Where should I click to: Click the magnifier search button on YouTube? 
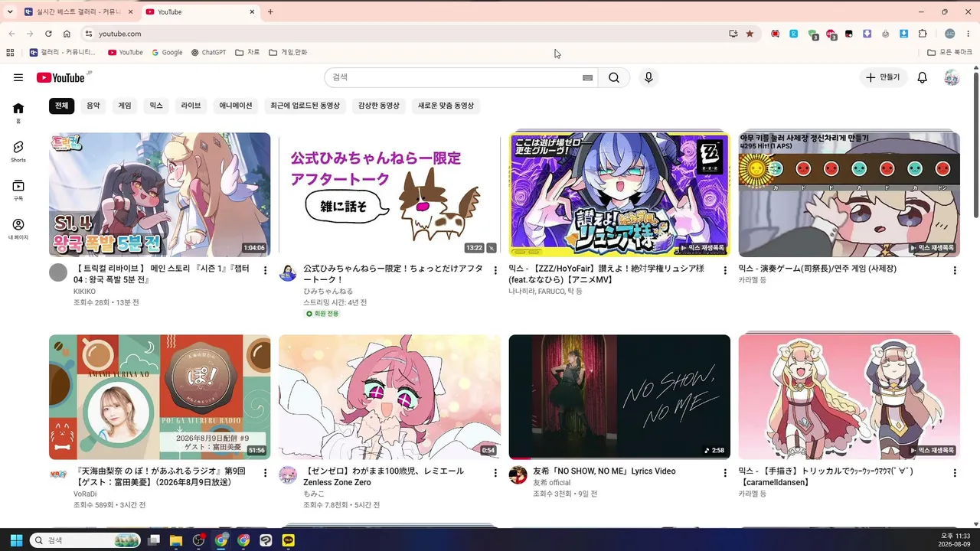click(x=614, y=77)
